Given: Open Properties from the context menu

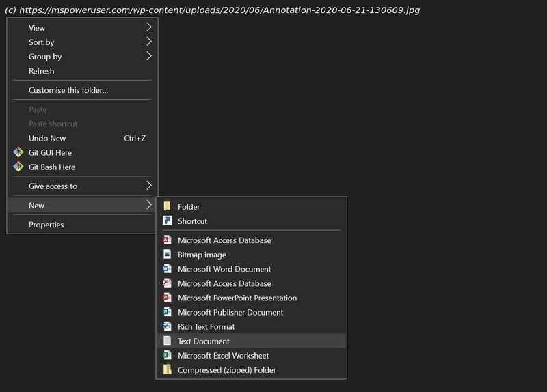Looking at the screenshot, I should [46, 225].
